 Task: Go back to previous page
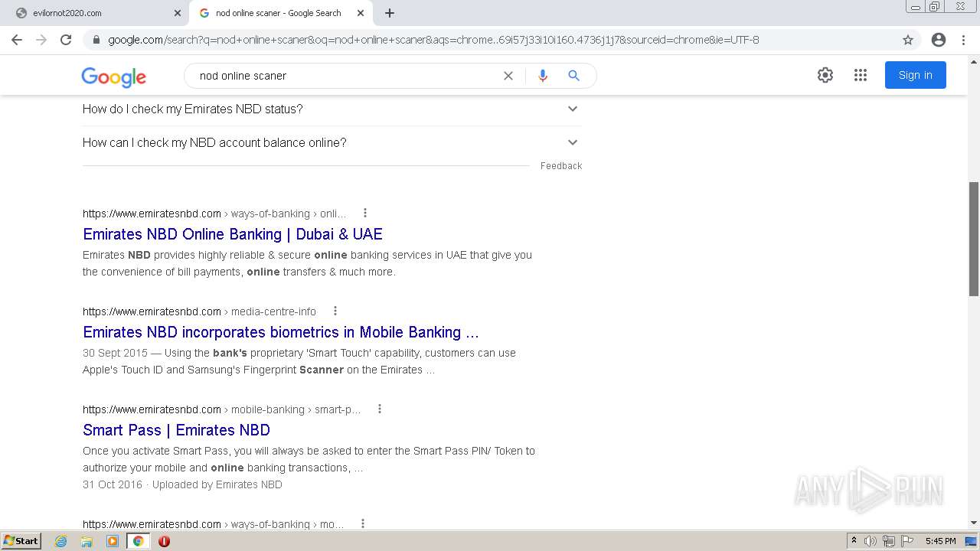tap(17, 40)
